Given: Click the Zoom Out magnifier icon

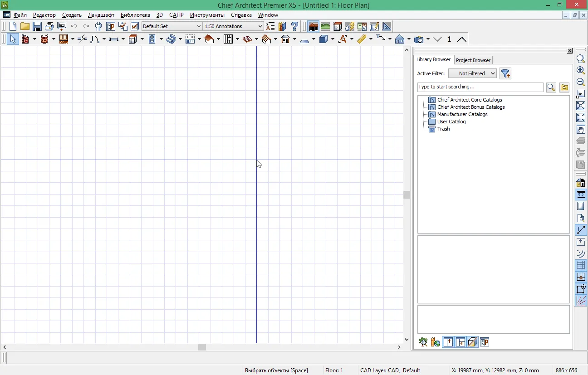Looking at the screenshot, I should pos(580,82).
